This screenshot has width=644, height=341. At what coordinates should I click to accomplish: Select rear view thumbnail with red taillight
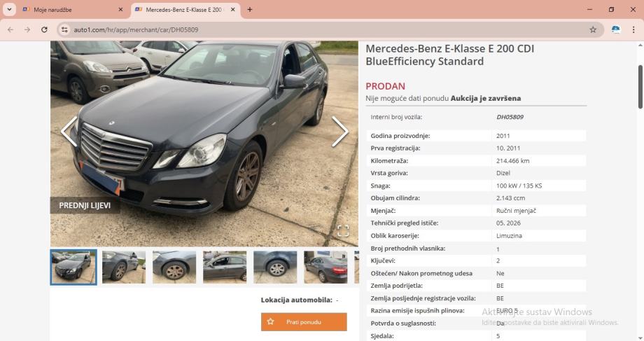325,267
